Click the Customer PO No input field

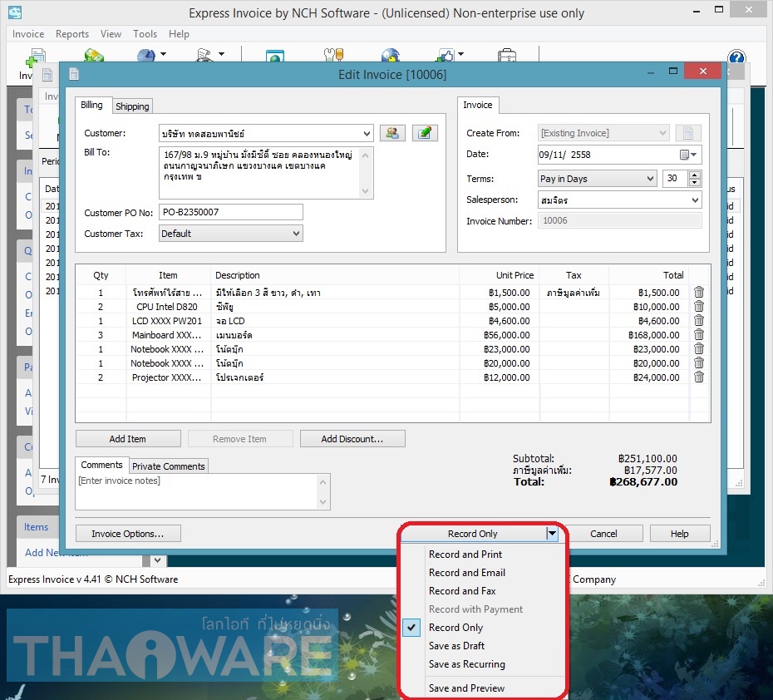pyautogui.click(x=231, y=213)
